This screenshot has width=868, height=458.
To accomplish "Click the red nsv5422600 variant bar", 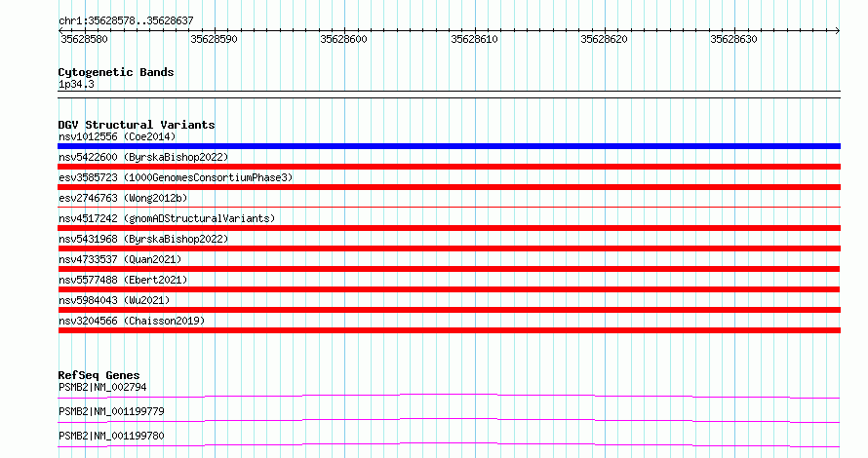I will (x=449, y=167).
